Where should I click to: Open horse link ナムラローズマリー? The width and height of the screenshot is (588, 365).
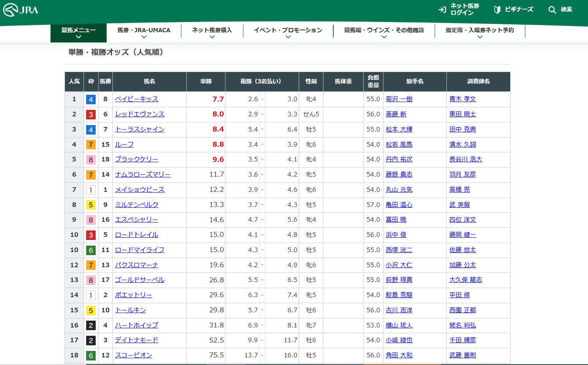click(142, 174)
